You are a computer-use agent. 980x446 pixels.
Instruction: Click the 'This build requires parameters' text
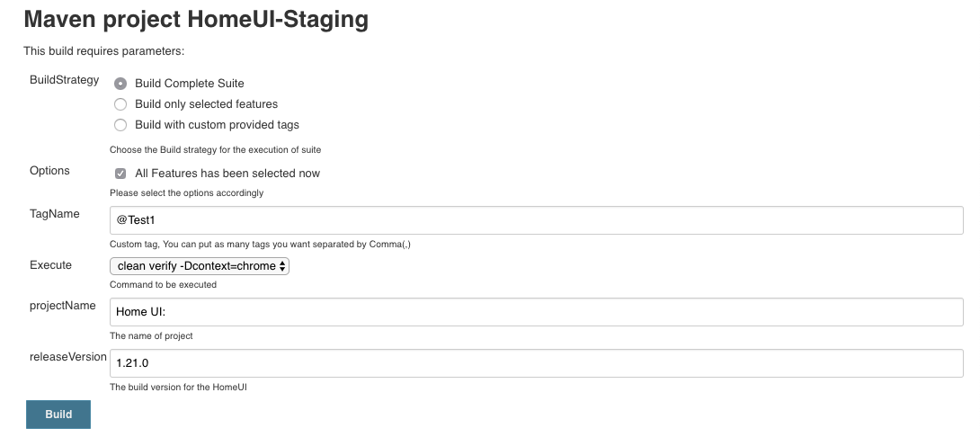(x=104, y=51)
